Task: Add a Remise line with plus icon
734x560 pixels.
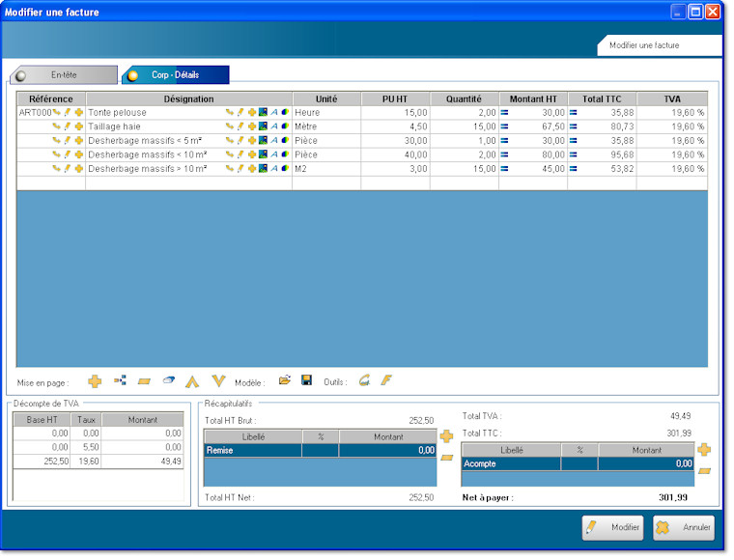Action: point(446,436)
